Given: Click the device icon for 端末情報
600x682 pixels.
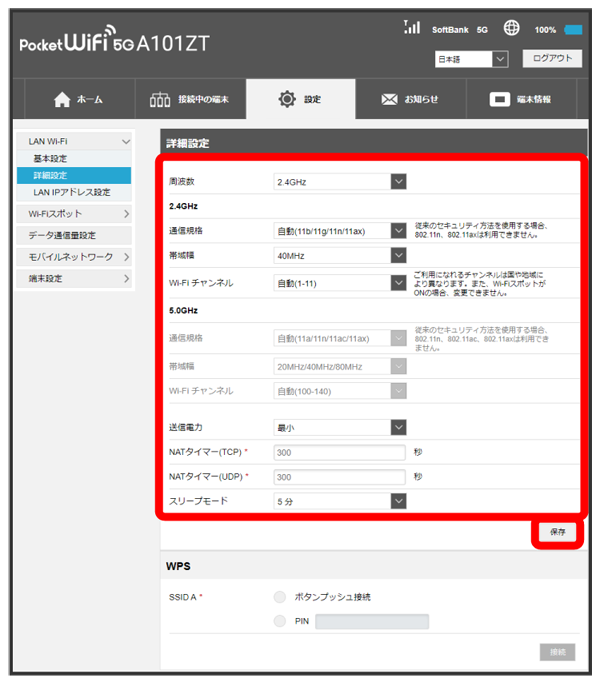Looking at the screenshot, I should 500,99.
